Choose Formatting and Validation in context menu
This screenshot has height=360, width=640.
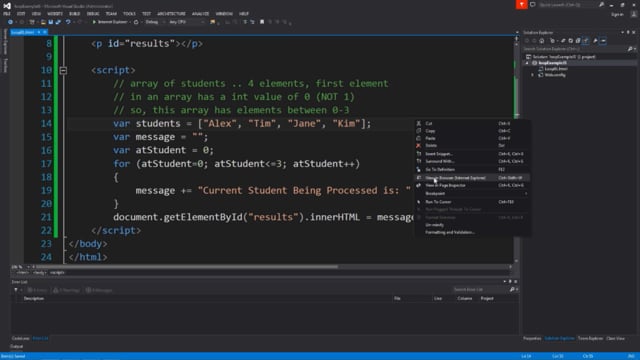coord(472,232)
